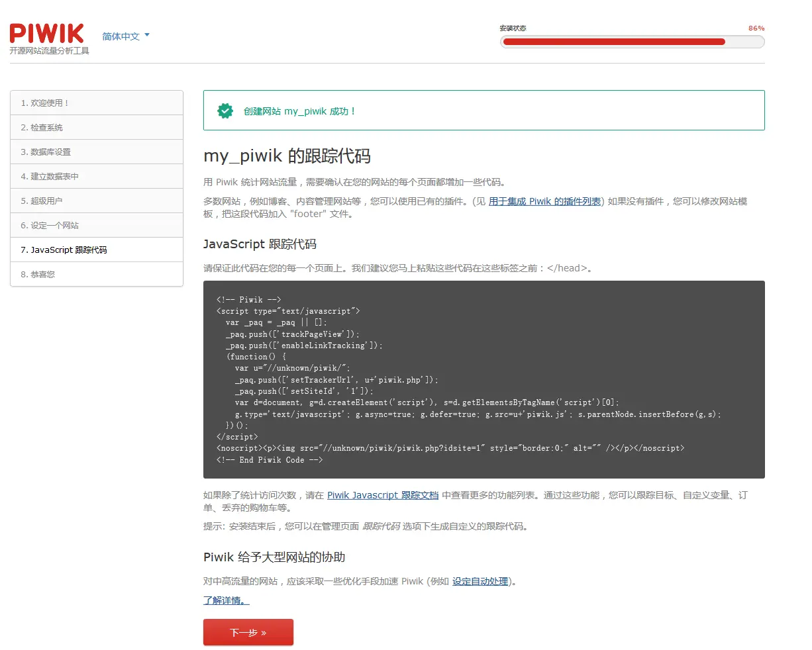Viewport: 812px width, 650px height.
Task: Click the JavaScript 跟踪代码 subheading
Action: (x=260, y=244)
